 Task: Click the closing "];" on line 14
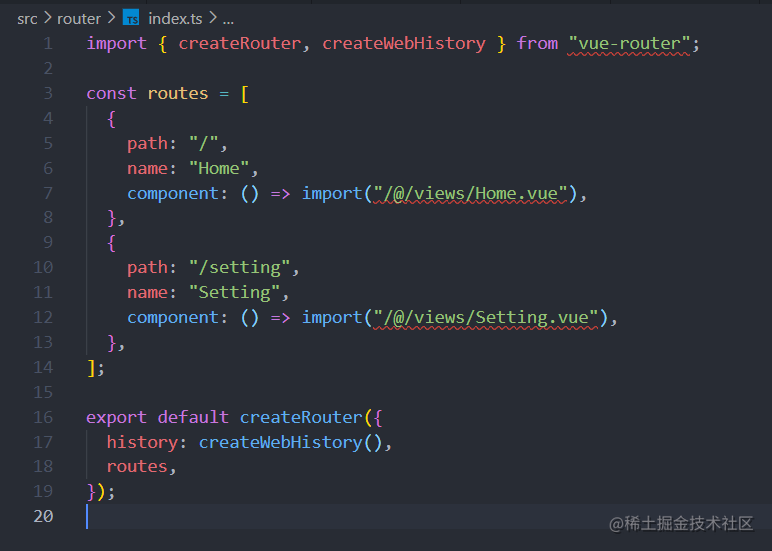(x=96, y=368)
